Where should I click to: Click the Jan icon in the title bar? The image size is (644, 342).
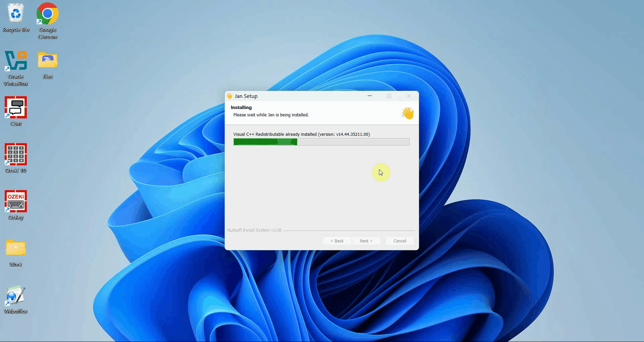click(x=230, y=96)
